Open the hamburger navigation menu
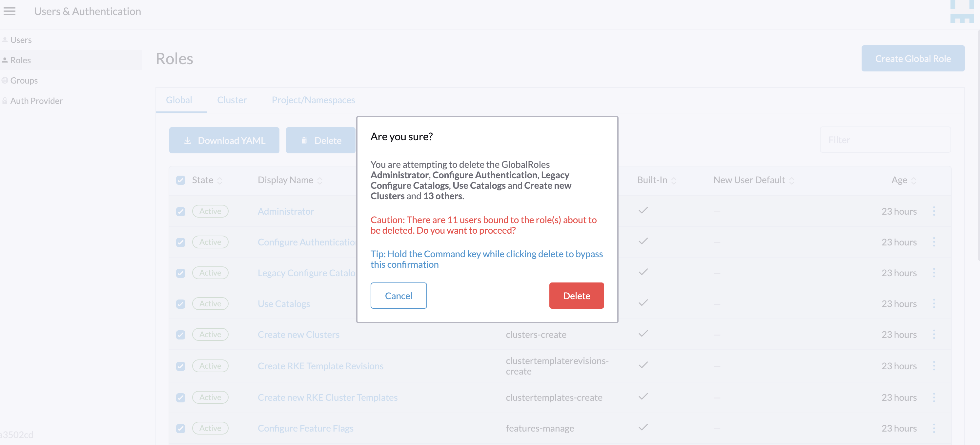Screen dimensions: 980x445 point(10,11)
